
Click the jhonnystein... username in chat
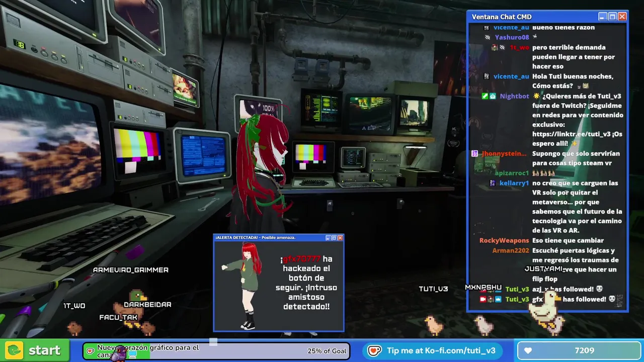pyautogui.click(x=505, y=154)
